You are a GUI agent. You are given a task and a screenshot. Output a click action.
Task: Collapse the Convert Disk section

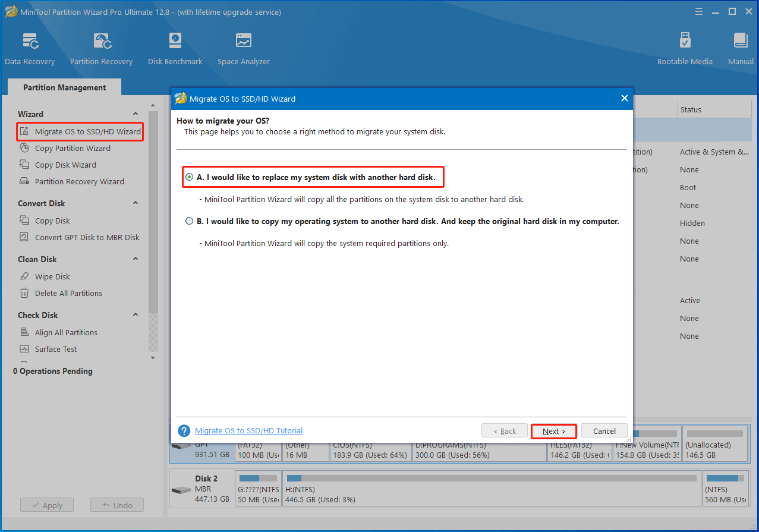point(136,203)
